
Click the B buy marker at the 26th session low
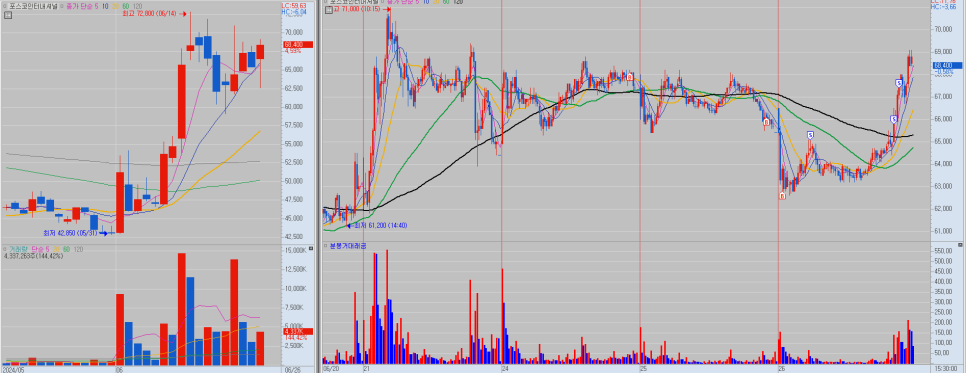782,195
